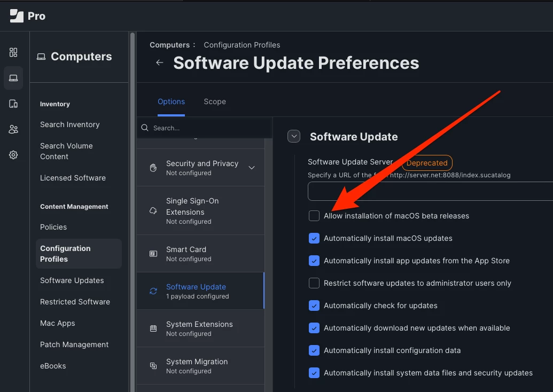
Task: Open the Settings gear icon in rail
Action: click(13, 155)
